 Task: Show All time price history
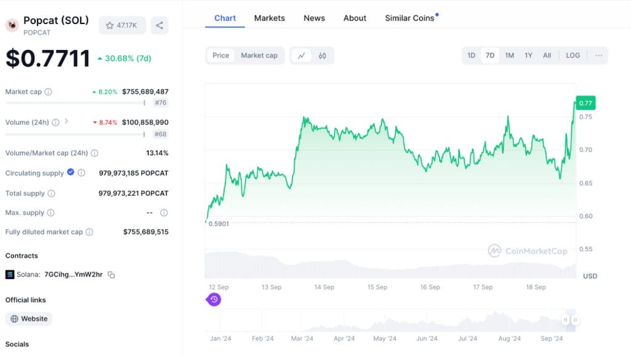[x=547, y=55]
